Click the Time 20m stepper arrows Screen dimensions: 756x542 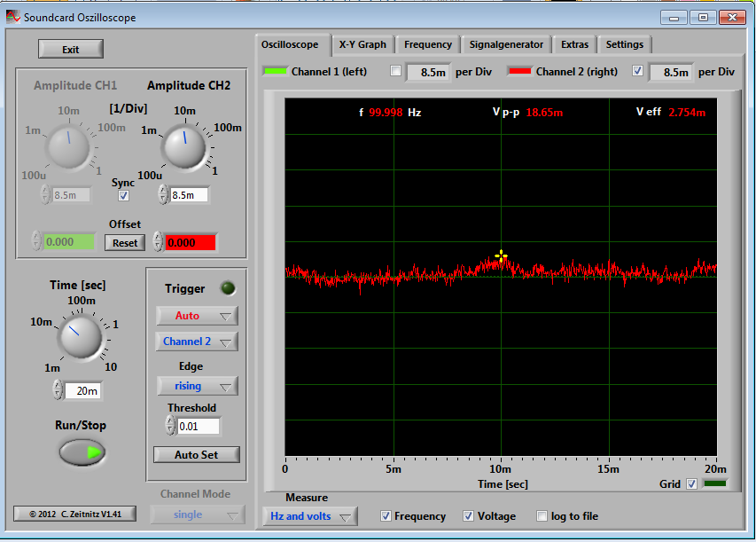point(58,390)
